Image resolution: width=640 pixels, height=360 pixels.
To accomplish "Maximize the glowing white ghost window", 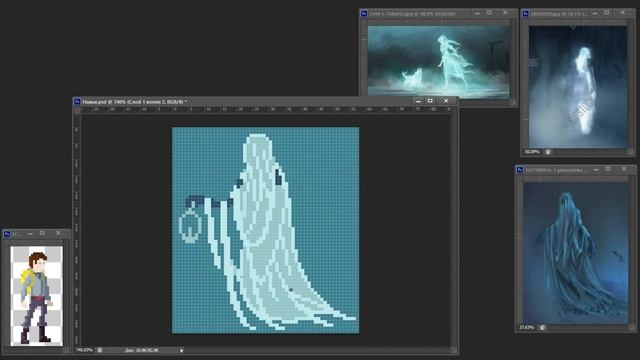I will [607, 13].
